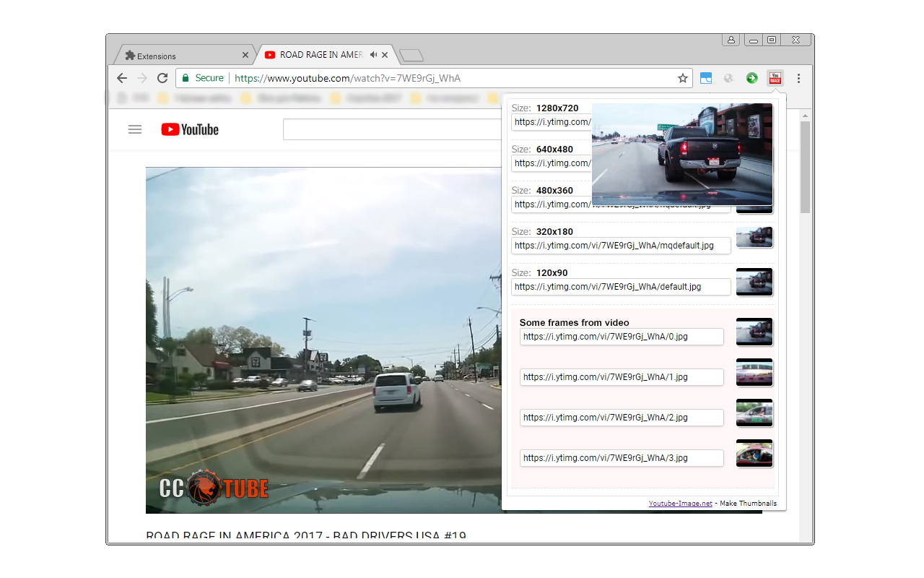Select the default.jpg URL field
The image size is (924, 578).
[x=621, y=287]
